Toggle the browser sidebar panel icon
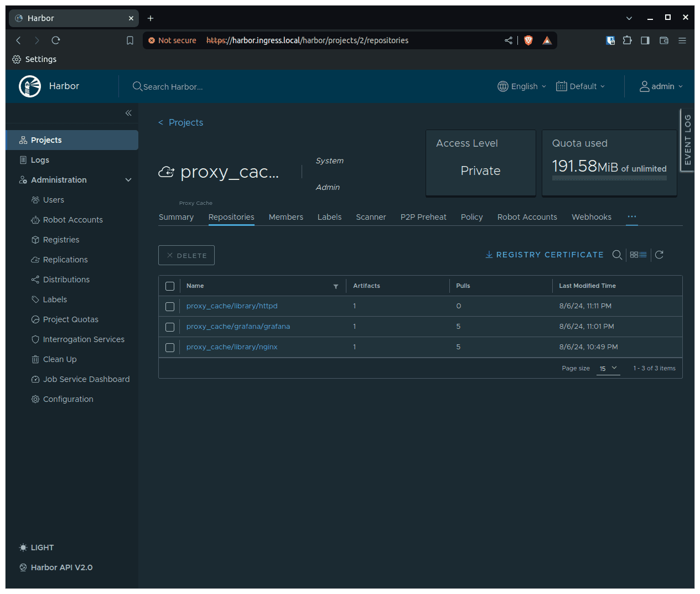Image resolution: width=700 pixels, height=594 pixels. (x=645, y=40)
